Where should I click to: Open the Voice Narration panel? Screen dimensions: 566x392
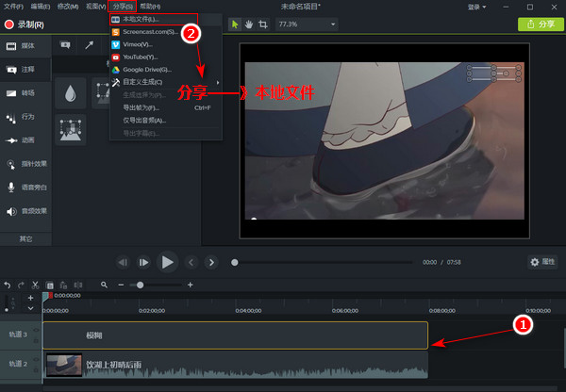[x=25, y=188]
